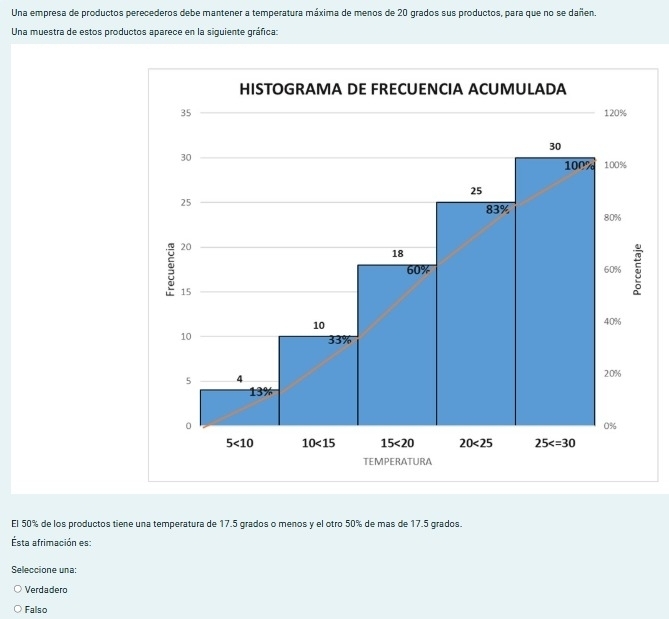Click the 5<10 histogram bar
This screenshot has width=669, height=619.
[x=240, y=408]
